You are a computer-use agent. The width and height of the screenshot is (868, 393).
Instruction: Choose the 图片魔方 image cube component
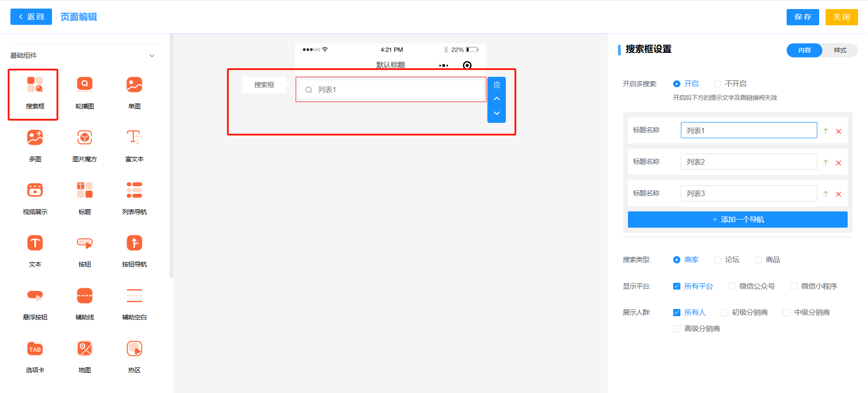85,145
